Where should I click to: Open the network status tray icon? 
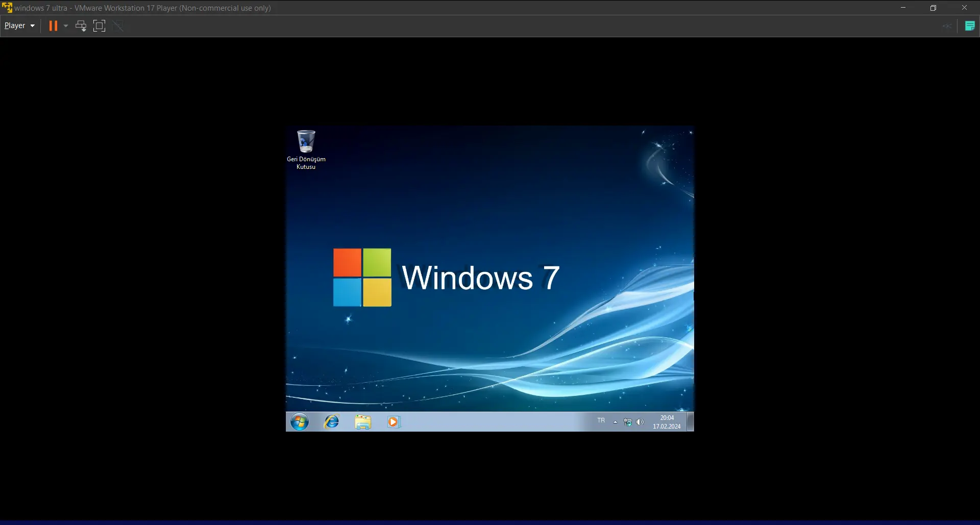628,422
